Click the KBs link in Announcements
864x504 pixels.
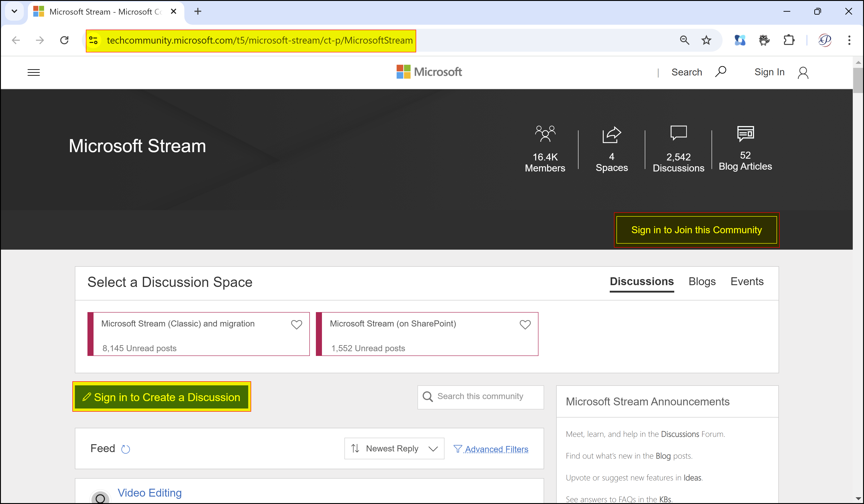665,499
